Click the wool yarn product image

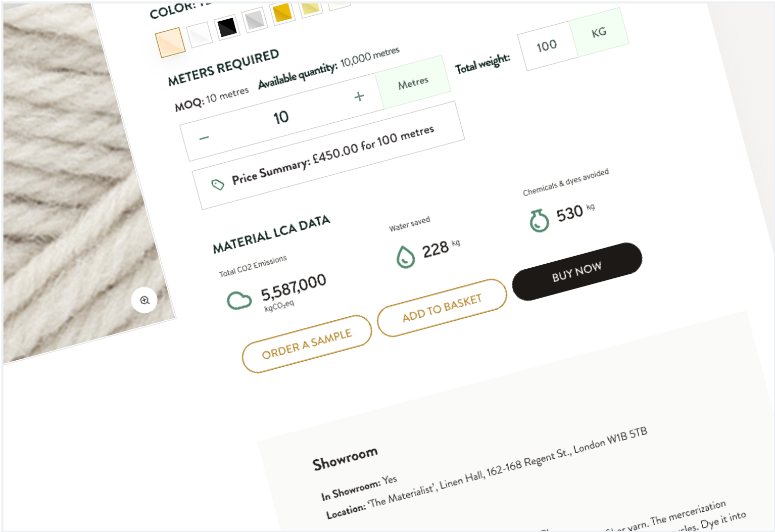pyautogui.click(x=81, y=182)
